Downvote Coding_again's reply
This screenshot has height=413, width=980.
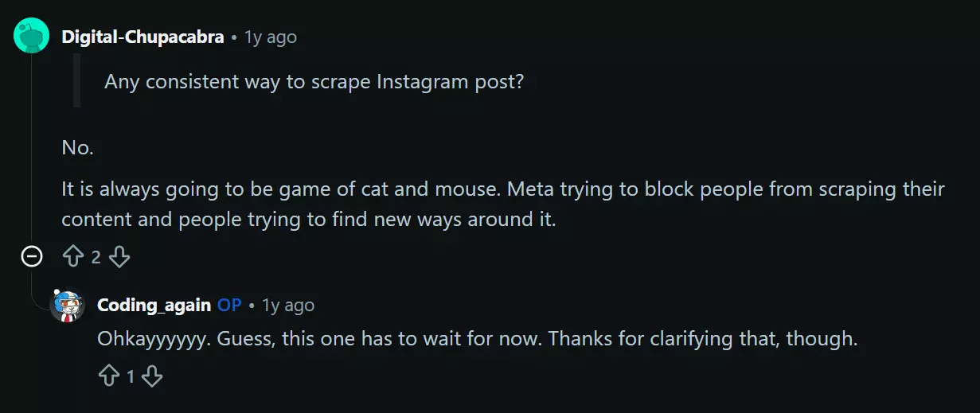(152, 376)
